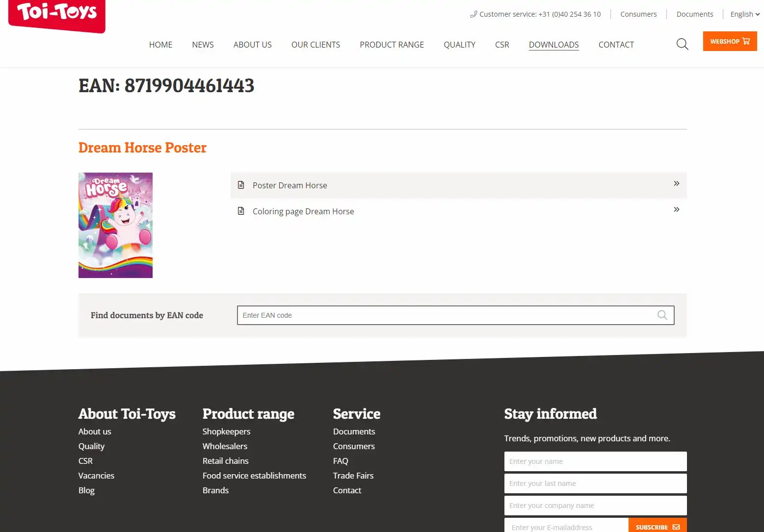
Task: Click the phone icon by Customer service
Action: pyautogui.click(x=474, y=14)
